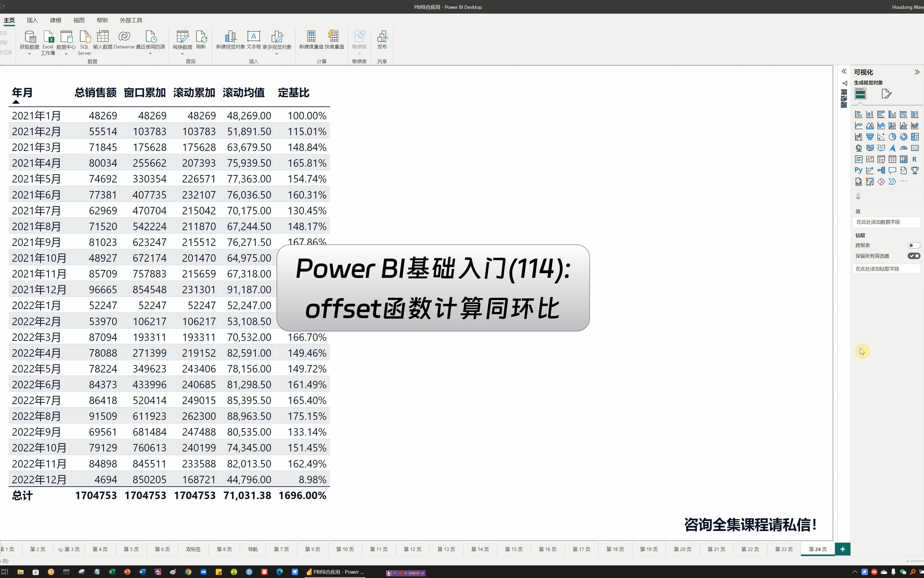This screenshot has width=924, height=578.
Task: Open File Explorer from the taskbar
Action: [x=20, y=572]
